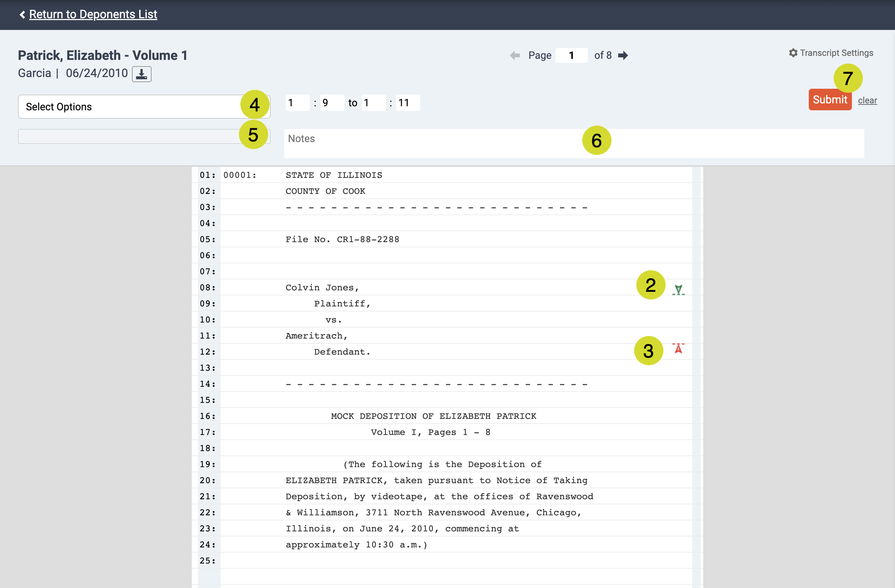Click line number '13:'

[207, 368]
